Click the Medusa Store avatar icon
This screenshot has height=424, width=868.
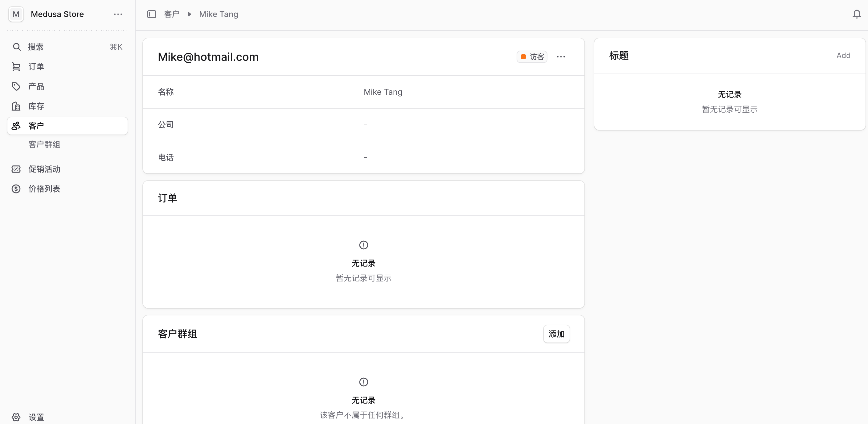[16, 14]
